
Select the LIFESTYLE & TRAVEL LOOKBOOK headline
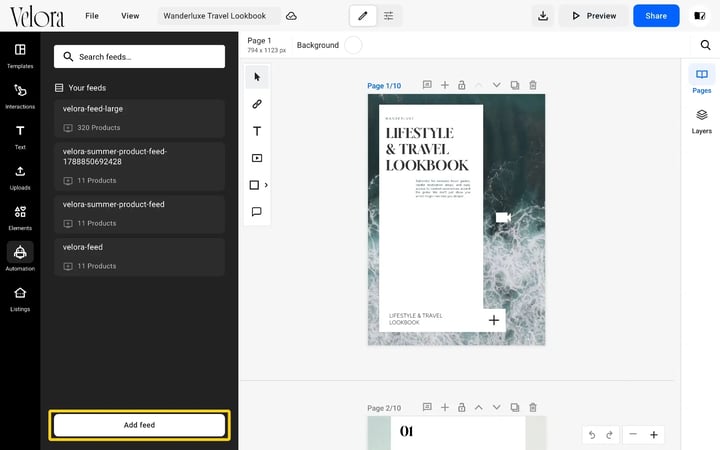[x=427, y=149]
